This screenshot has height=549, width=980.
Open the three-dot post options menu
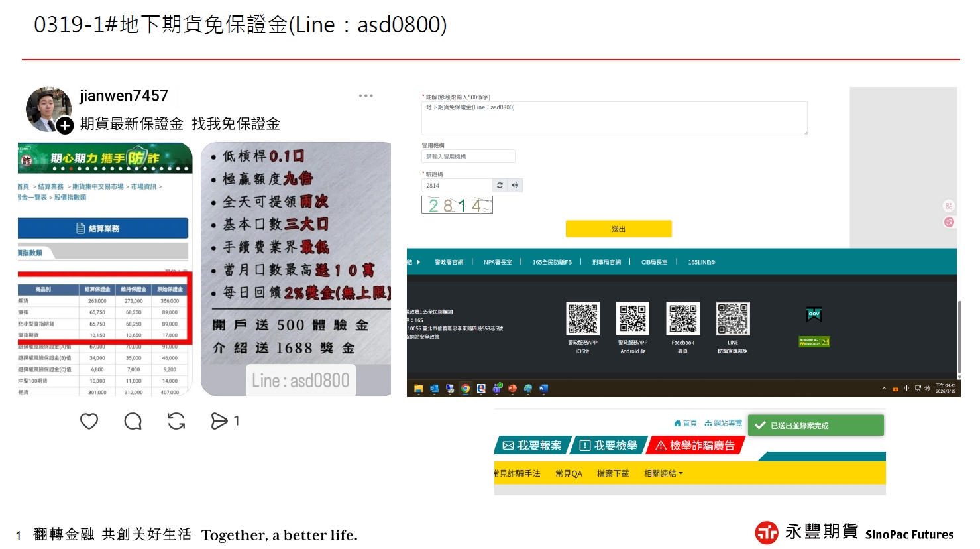[x=366, y=96]
